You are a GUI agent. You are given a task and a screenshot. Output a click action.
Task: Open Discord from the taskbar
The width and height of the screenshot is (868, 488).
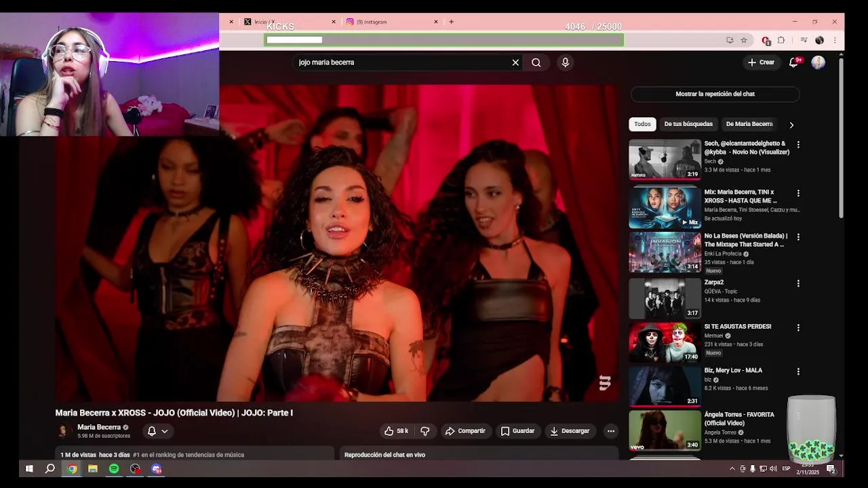(x=157, y=468)
